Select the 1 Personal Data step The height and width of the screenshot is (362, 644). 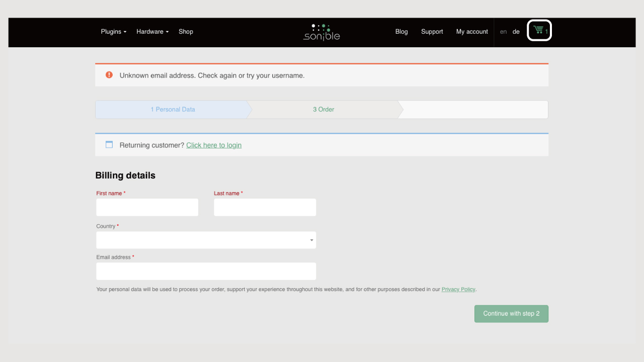coord(173,110)
